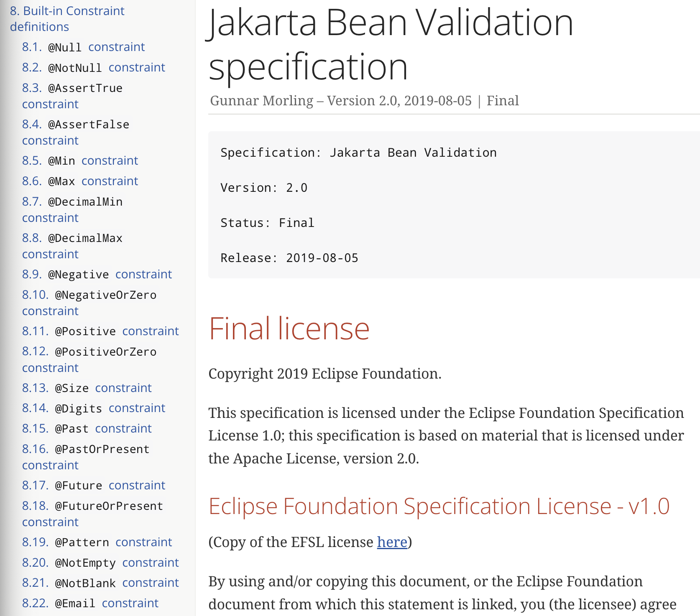Viewport: 700px width, 616px height.
Task: Jump to 8.14 @Digits constraint
Action: point(94,408)
